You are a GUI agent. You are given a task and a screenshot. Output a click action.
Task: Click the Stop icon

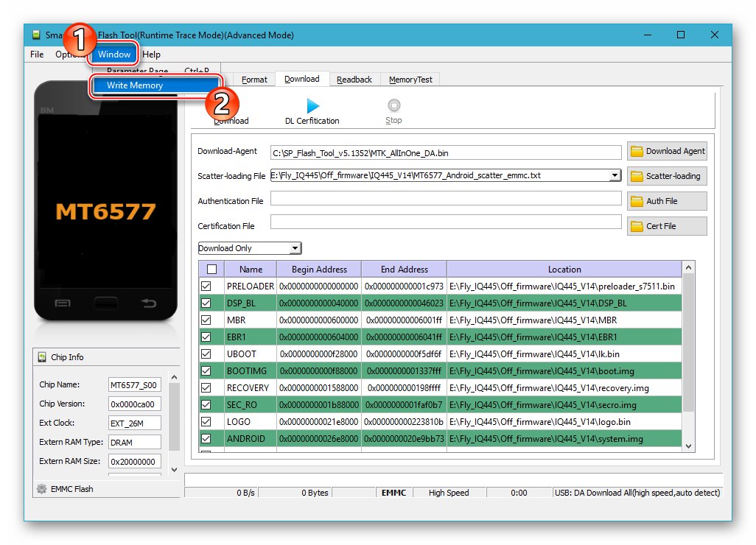[x=394, y=106]
